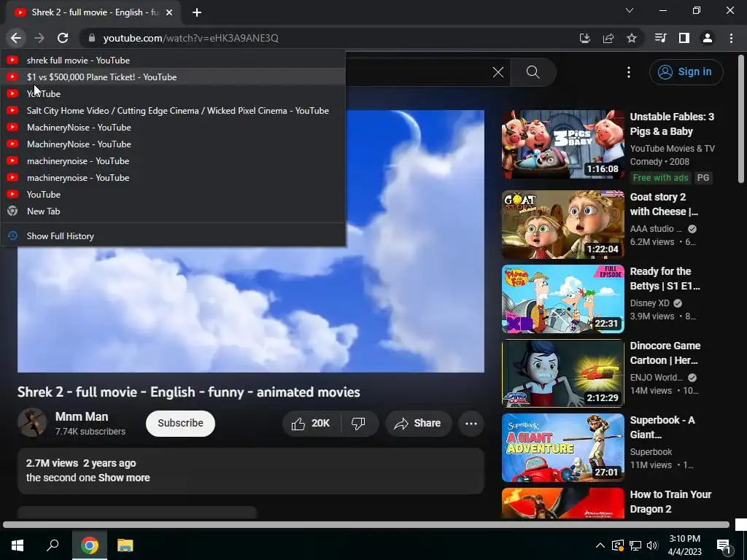Click the 'Superbook - A Giant...' video title

(x=662, y=427)
